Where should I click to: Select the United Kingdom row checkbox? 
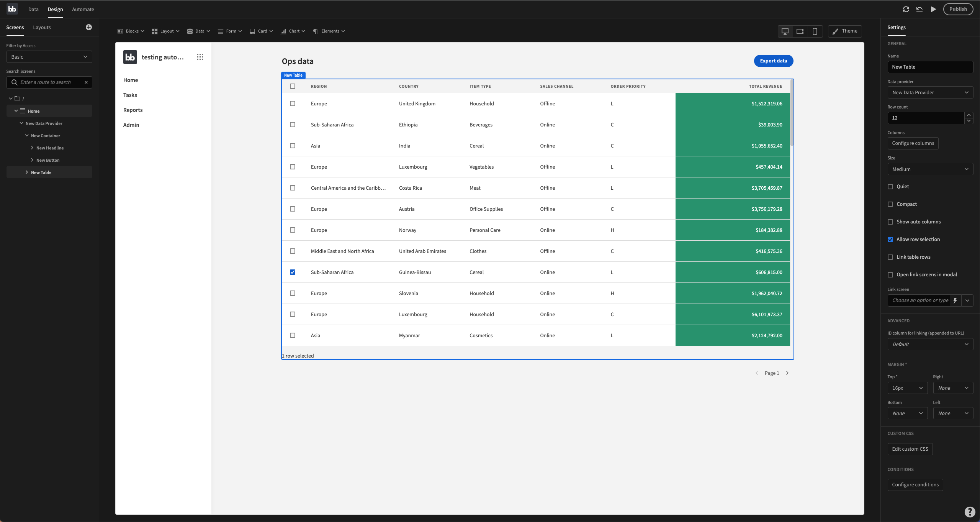coord(293,103)
